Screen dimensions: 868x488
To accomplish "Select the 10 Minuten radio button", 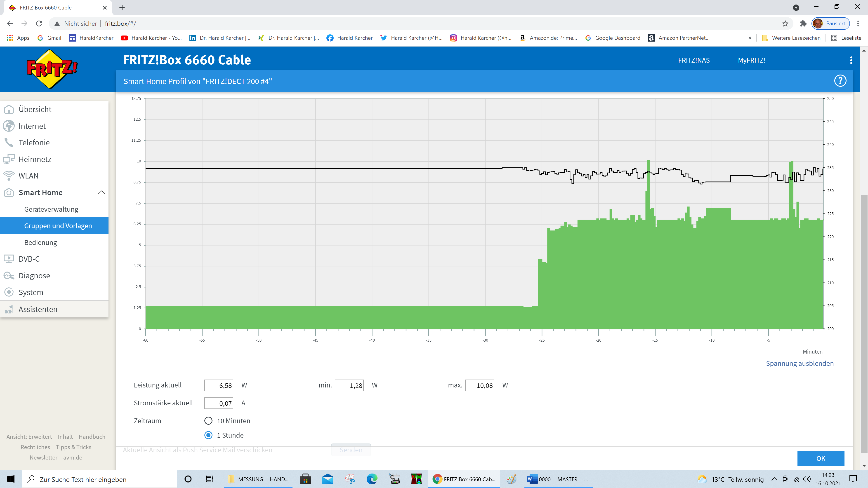I will click(x=208, y=421).
